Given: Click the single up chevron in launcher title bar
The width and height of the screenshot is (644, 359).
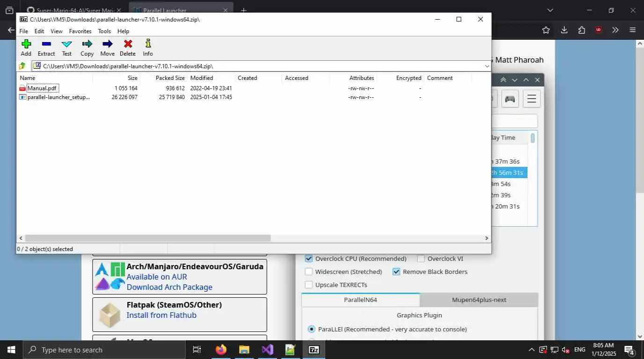Looking at the screenshot, I should pos(526,80).
